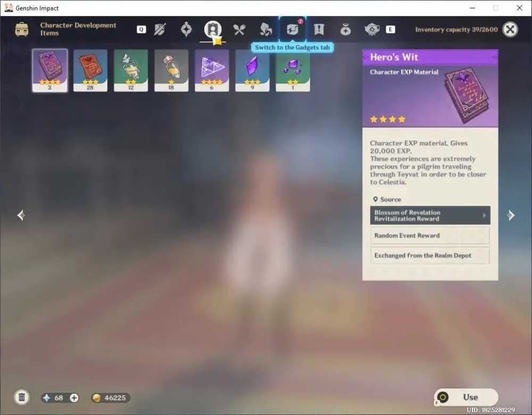Select the bottle item with count 18
Screen dimensions: 532x415
pos(171,70)
